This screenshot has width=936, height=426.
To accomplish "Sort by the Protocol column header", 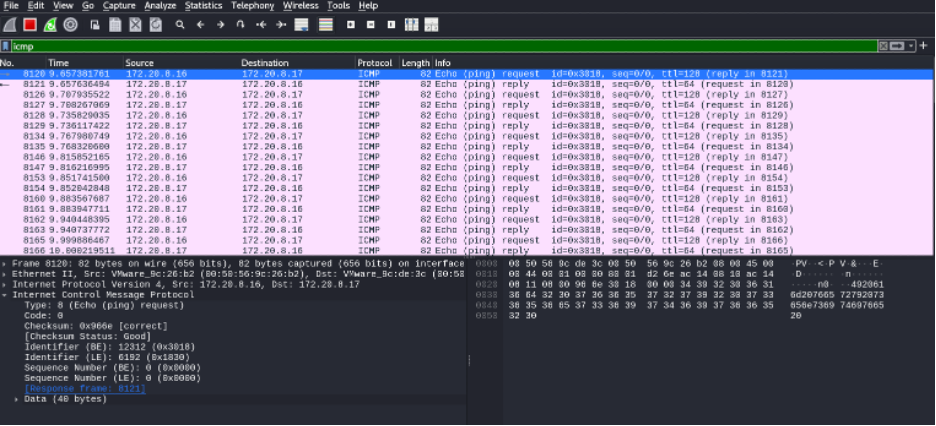I will pos(375,63).
